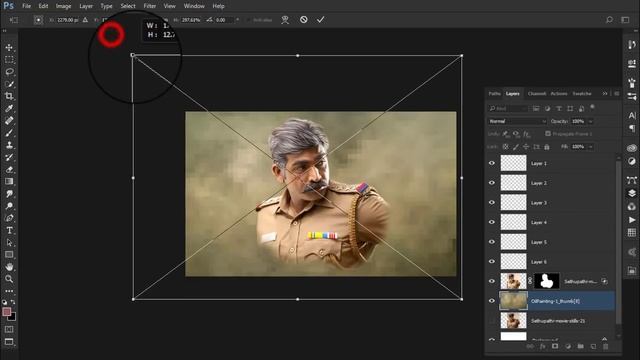Open the Image menu
The height and width of the screenshot is (360, 640).
(x=63, y=6)
